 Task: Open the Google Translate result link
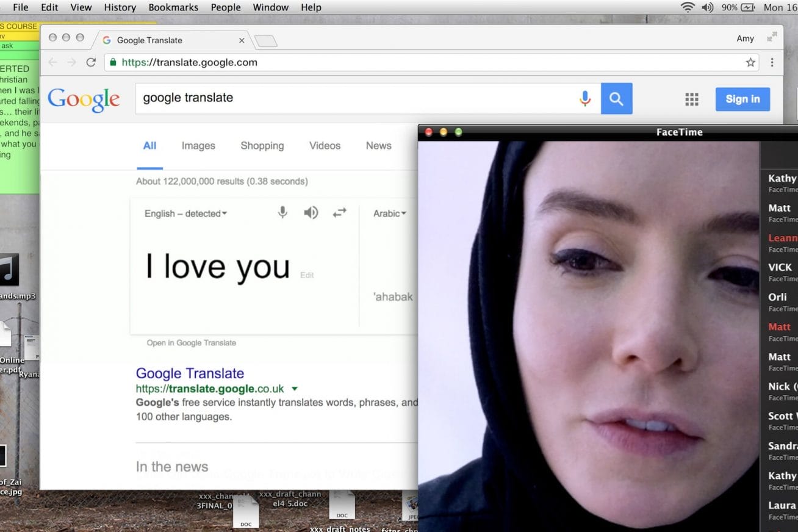click(190, 373)
